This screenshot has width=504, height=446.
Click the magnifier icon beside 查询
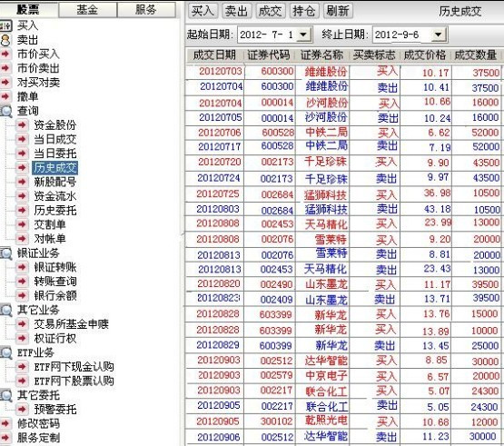coord(6,111)
